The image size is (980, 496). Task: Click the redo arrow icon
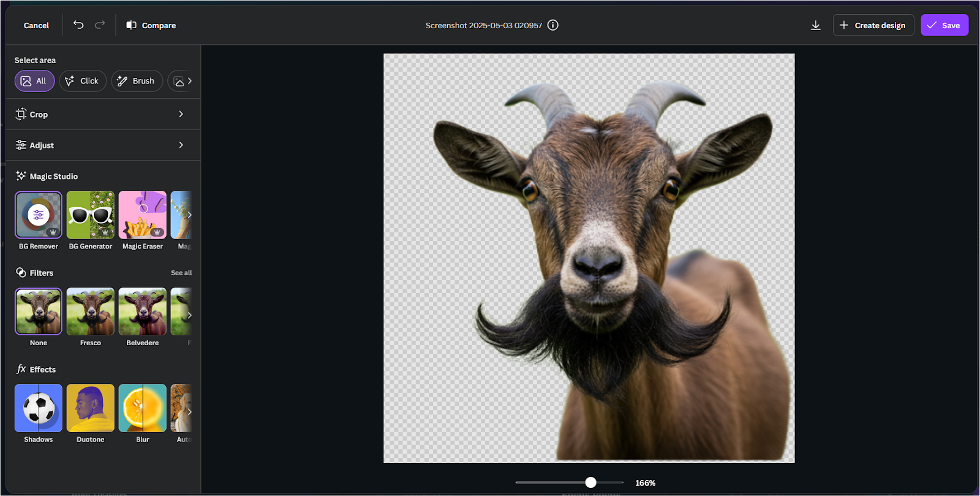point(100,25)
